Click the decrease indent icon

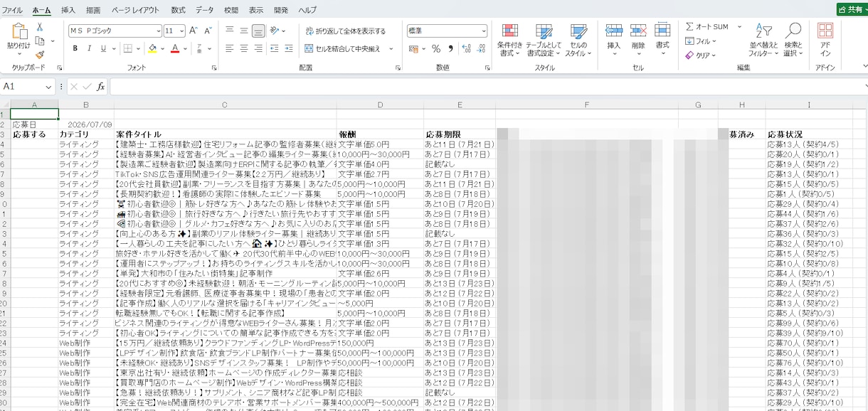pos(275,48)
